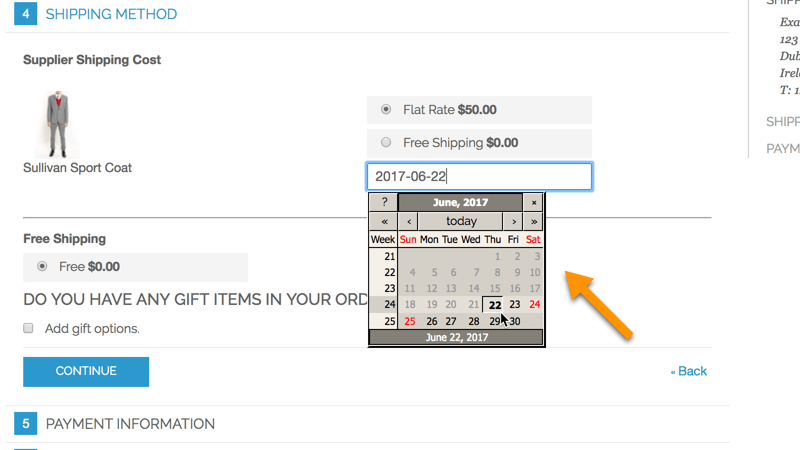Image resolution: width=800 pixels, height=450 pixels.
Task: Pick June 23 in the calendar
Action: (514, 305)
